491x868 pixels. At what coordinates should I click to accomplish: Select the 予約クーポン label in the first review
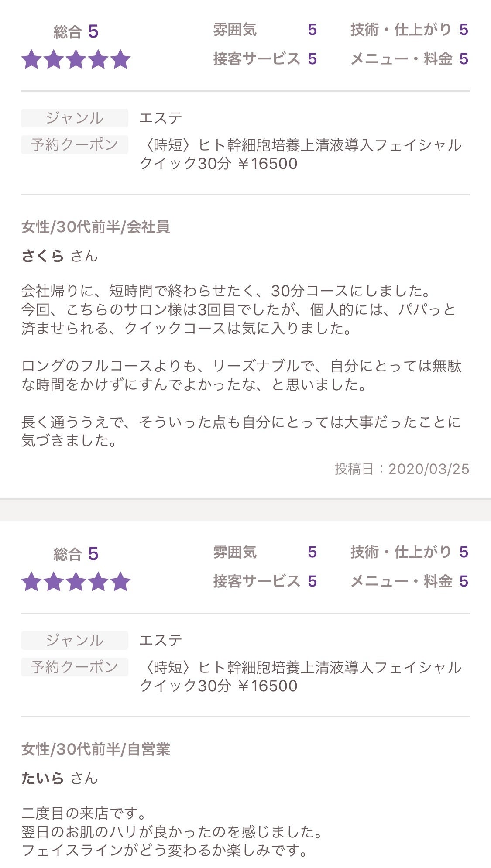[x=75, y=144]
